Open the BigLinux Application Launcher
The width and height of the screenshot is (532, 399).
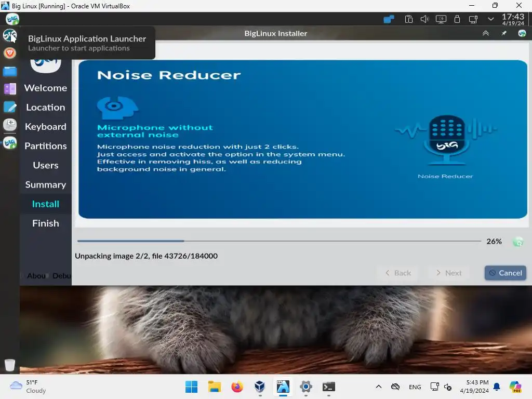pyautogui.click(x=9, y=35)
